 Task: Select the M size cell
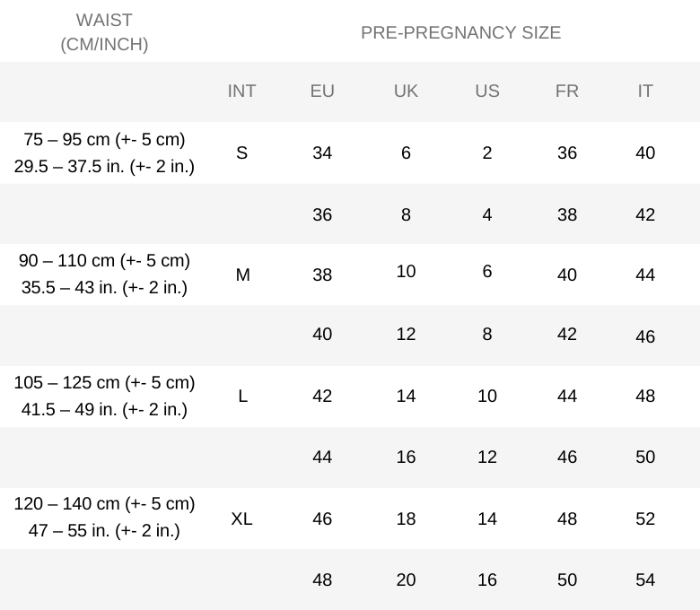click(242, 274)
